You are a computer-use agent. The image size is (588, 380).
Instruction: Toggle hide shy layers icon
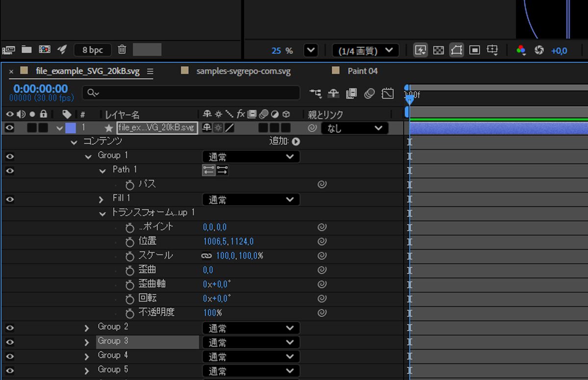coord(334,93)
